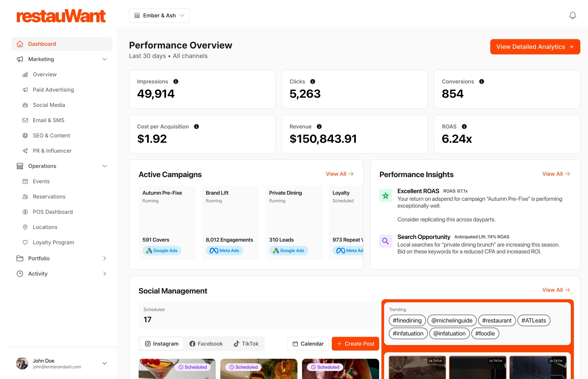
Task: Expand the Portfolio section chevron
Action: tap(105, 258)
